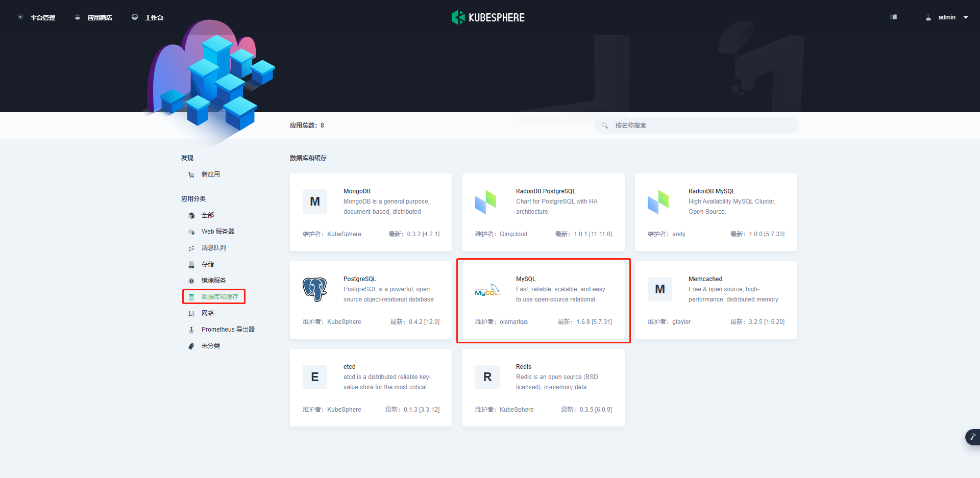Click the KubeSphere logo
Screen dimensions: 980x478
488,17
